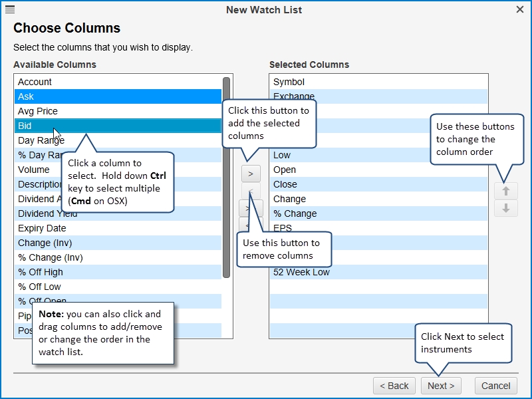Viewport: 532px width, 399px height.
Task: Select the Bid column entry
Action: 118,126
